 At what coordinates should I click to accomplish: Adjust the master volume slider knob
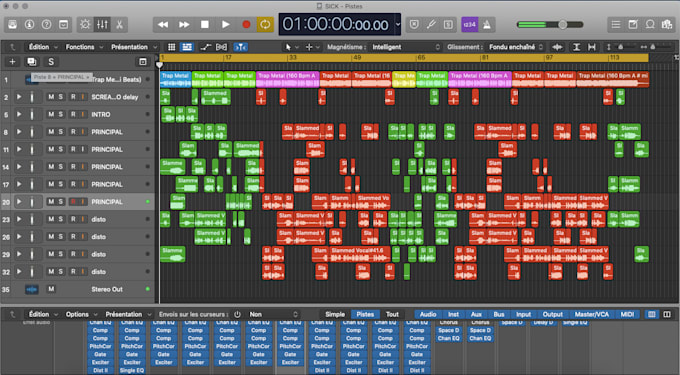click(562, 25)
